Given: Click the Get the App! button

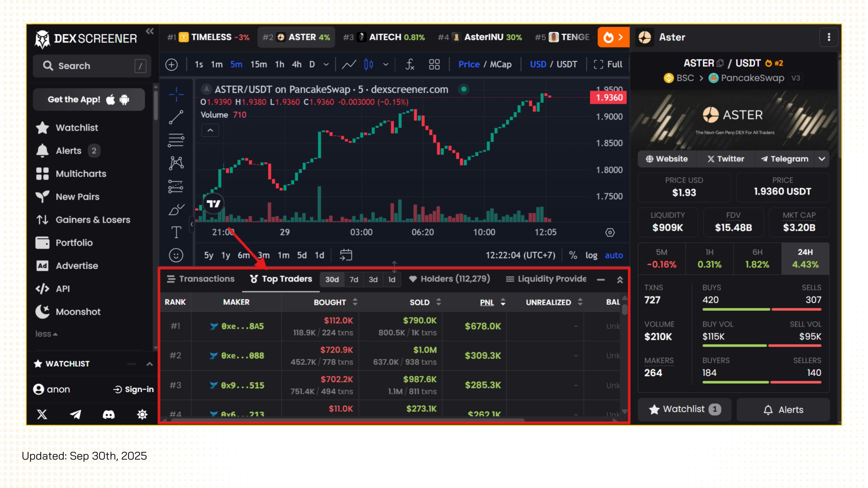Looking at the screenshot, I should pyautogui.click(x=89, y=100).
